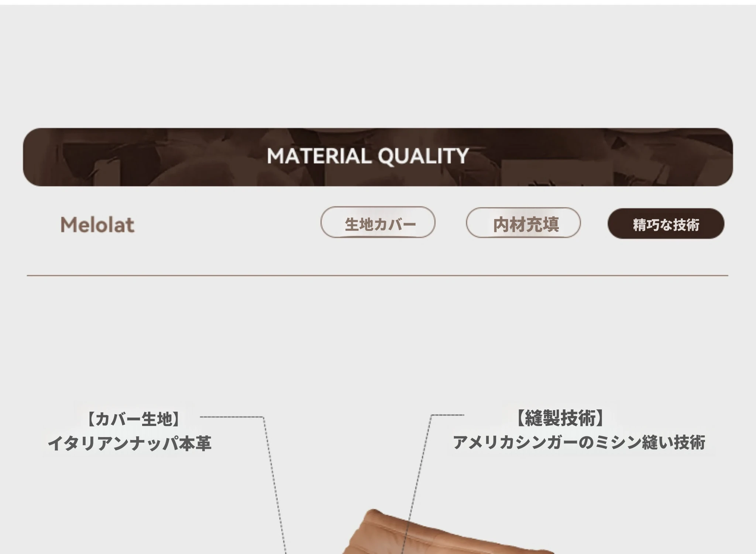Click horizontal dashed line beside カバー生地 label

(x=231, y=417)
